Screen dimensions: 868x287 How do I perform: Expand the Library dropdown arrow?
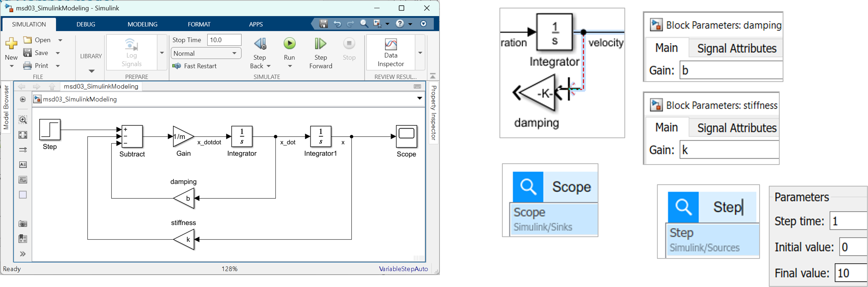91,71
